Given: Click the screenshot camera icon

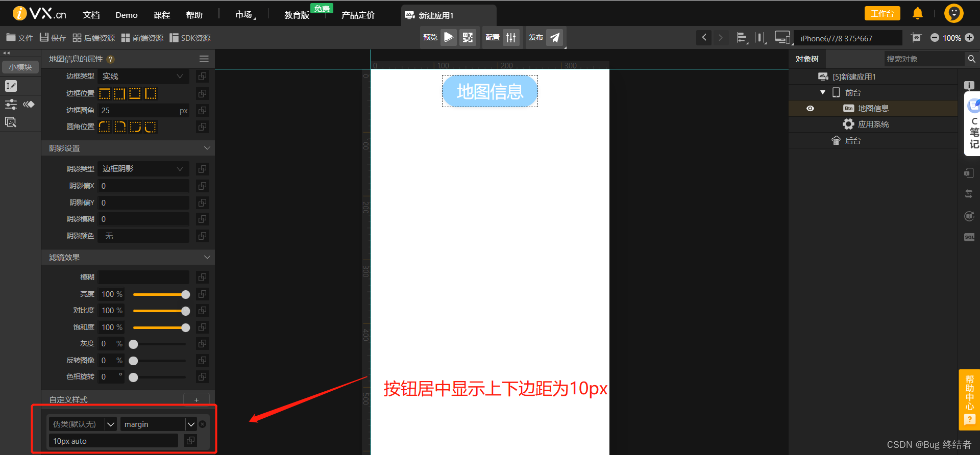Looking at the screenshot, I should 916,38.
